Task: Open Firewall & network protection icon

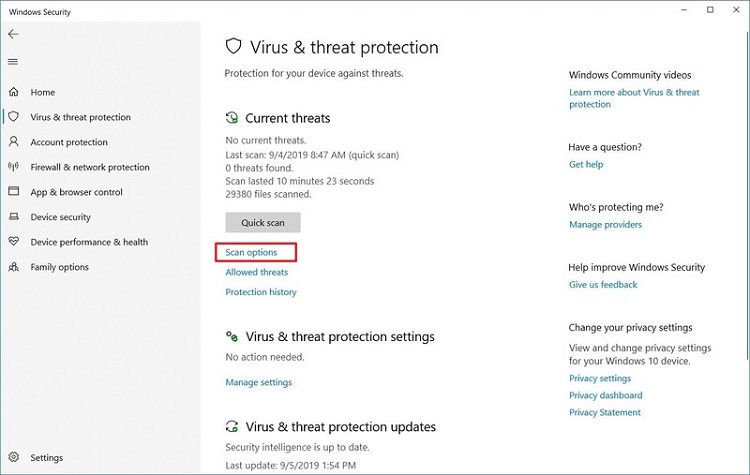Action: point(13,167)
